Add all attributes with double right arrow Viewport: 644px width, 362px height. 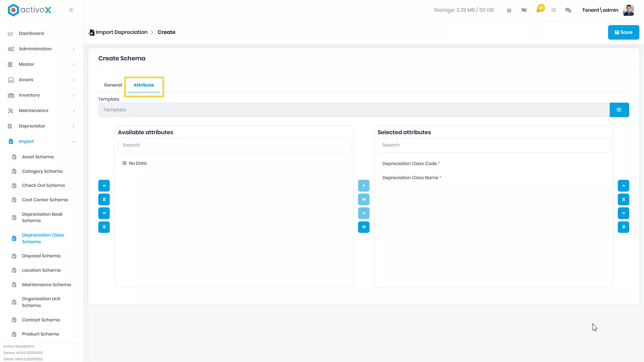(364, 199)
